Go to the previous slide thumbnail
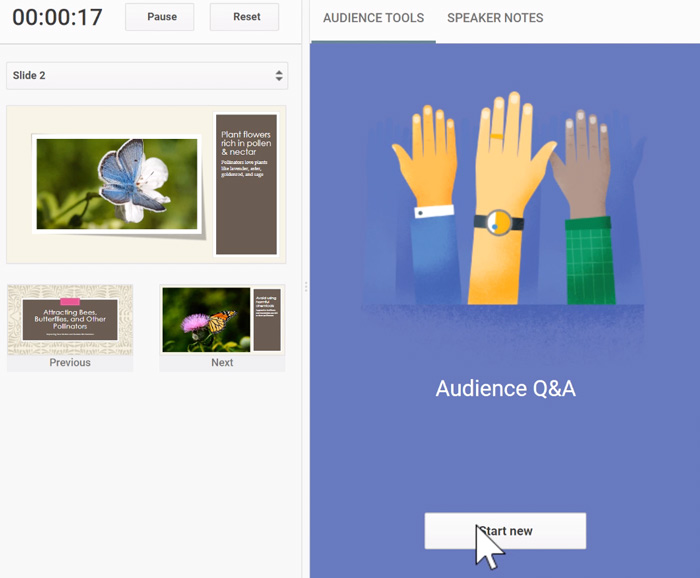This screenshot has height=578, width=700. (x=70, y=319)
